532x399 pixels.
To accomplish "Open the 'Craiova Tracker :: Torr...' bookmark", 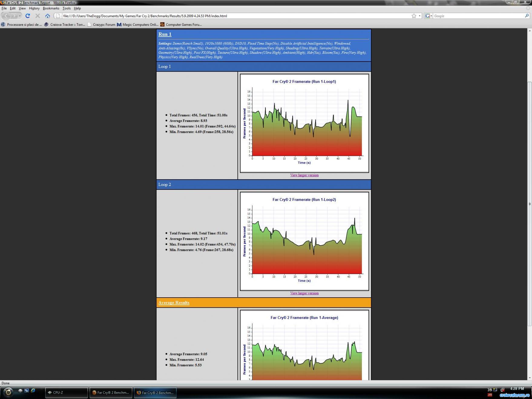I will [64, 25].
